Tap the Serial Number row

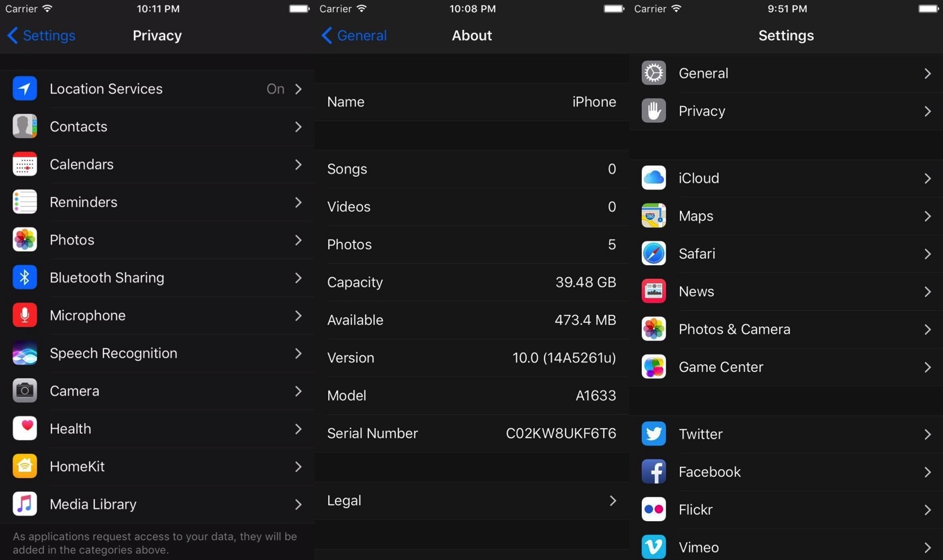471,434
